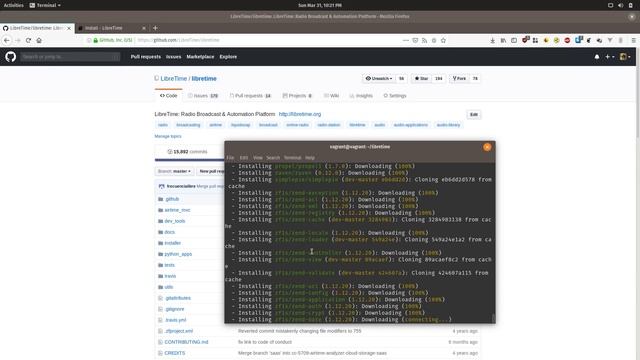
Task: Open the python_apps folder
Action: 178,254
